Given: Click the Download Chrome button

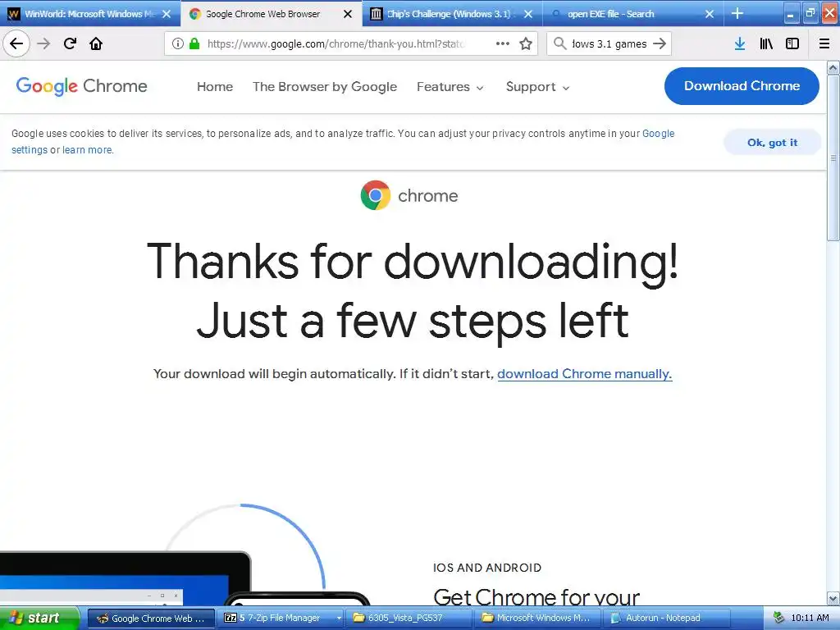Looking at the screenshot, I should [x=742, y=86].
